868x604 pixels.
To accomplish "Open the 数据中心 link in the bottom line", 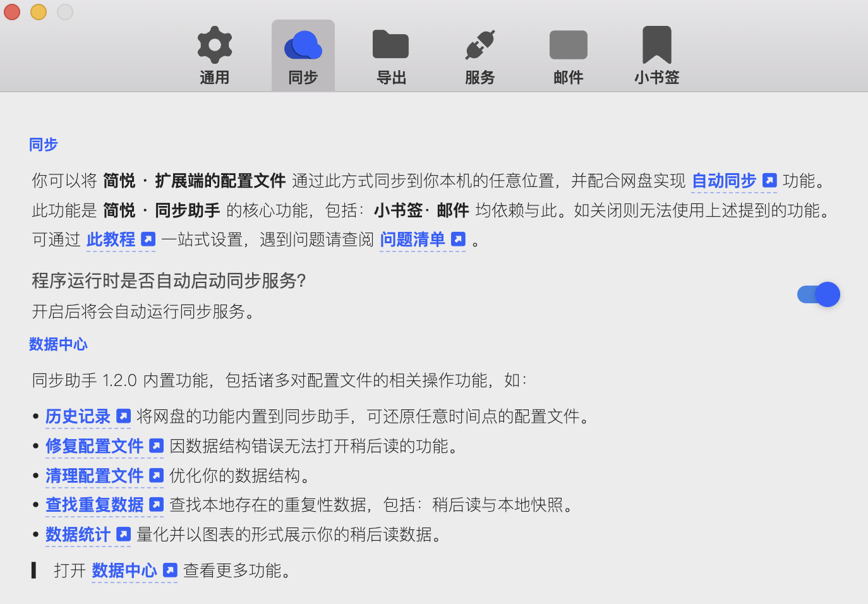I will 124,571.
